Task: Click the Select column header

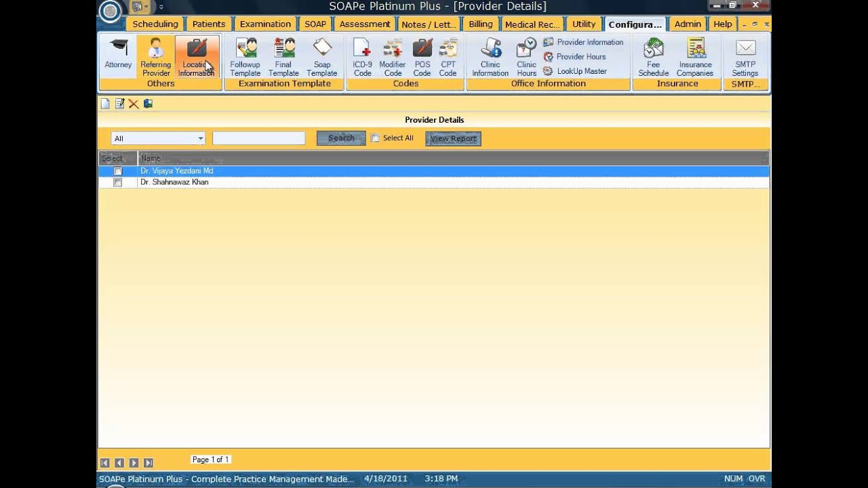Action: coord(118,159)
